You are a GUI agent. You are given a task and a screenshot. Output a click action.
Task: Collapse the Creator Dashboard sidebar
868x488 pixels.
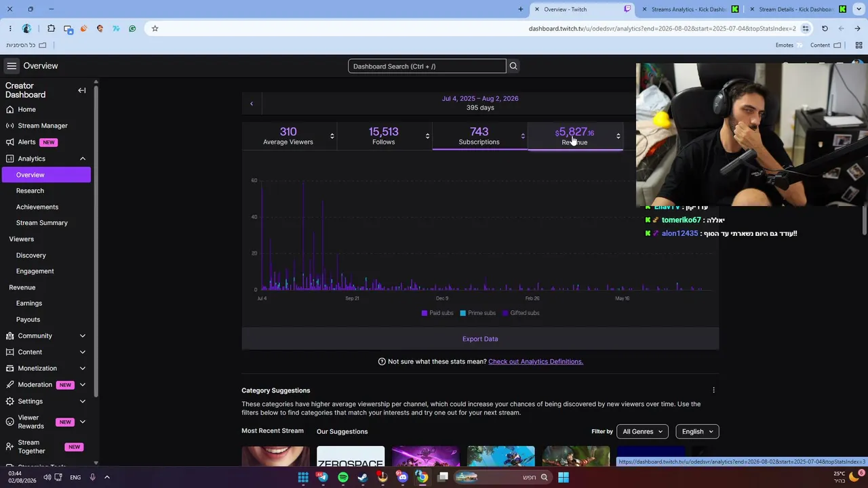coord(82,90)
